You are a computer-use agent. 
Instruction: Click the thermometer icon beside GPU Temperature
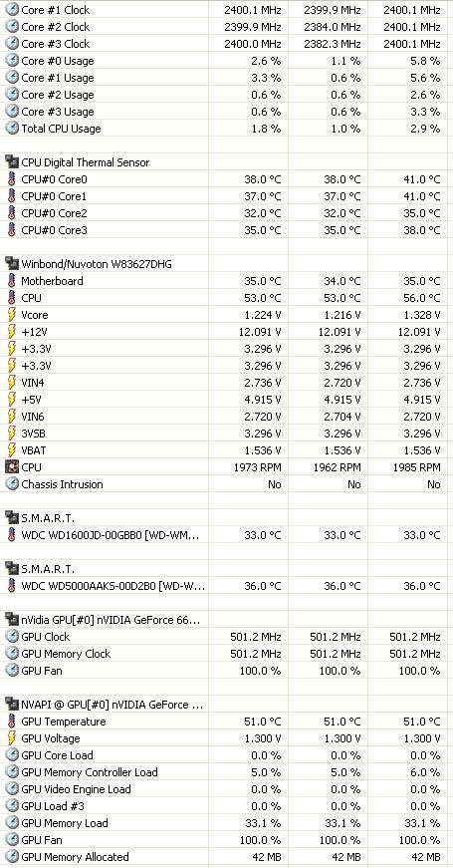point(12,722)
